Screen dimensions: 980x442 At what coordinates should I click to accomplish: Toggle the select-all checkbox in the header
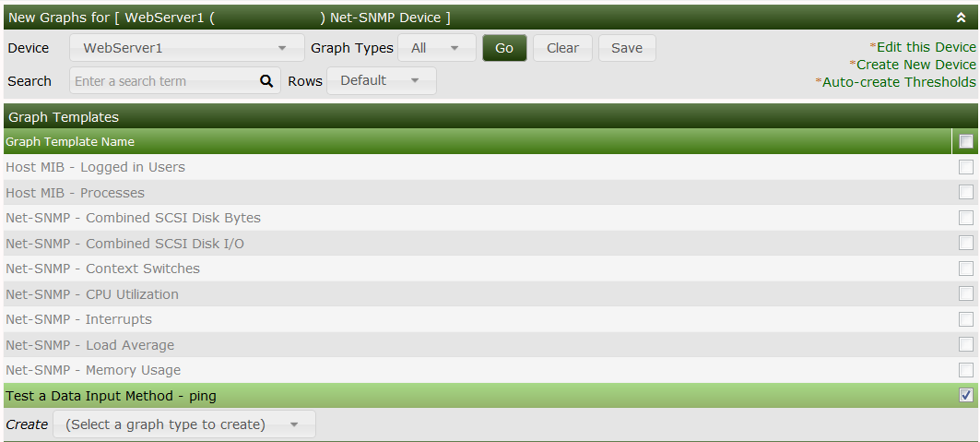pyautogui.click(x=966, y=142)
